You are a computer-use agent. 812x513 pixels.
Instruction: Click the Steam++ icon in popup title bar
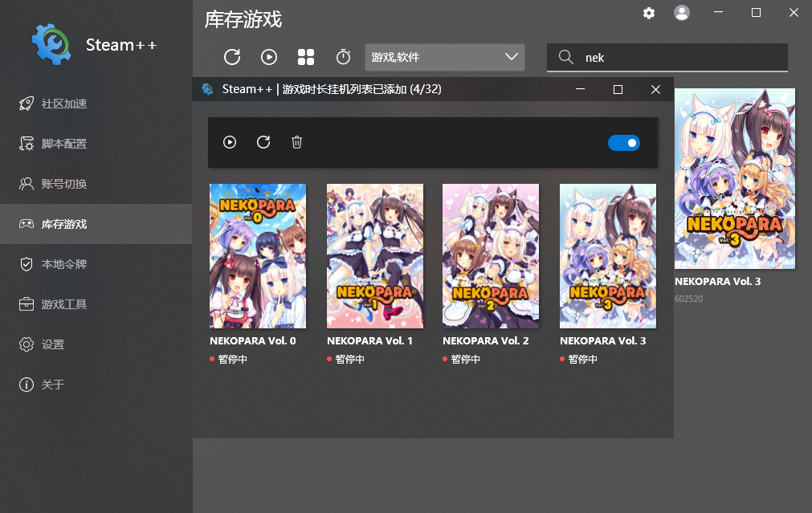point(208,89)
